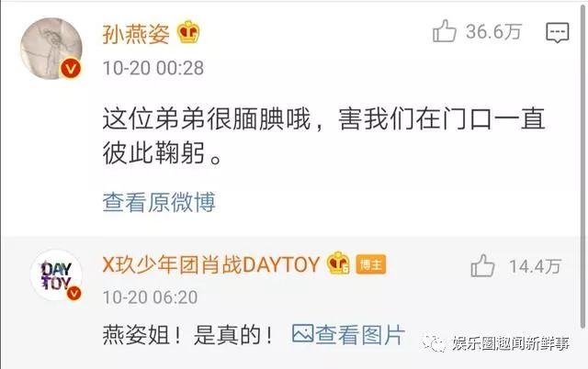Open the crown member badge beside 孙燕姿
This screenshot has height=369, width=588.
pyautogui.click(x=188, y=32)
